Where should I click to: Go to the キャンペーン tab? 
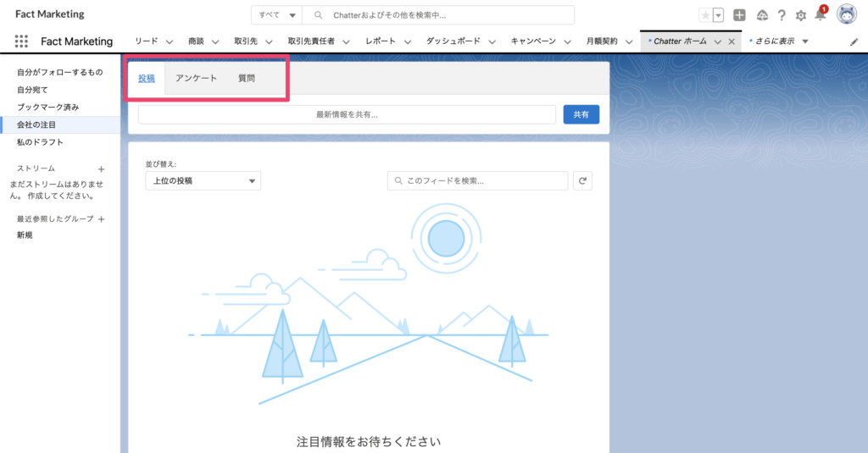533,41
